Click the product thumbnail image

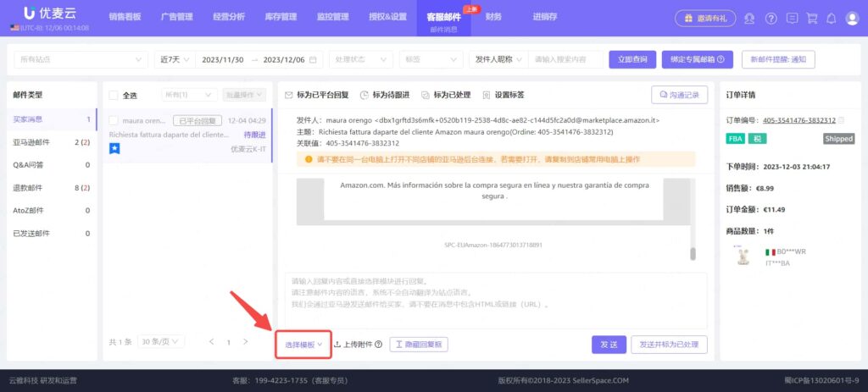[743, 256]
